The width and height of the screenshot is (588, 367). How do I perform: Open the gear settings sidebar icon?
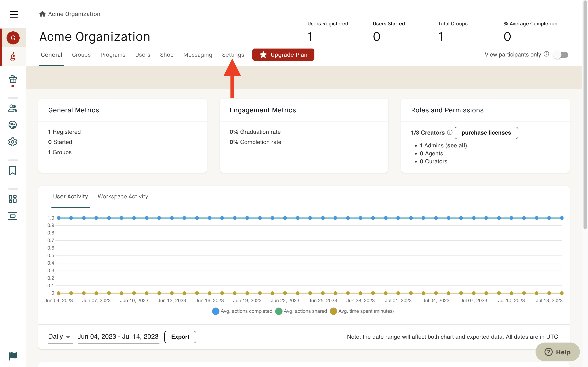(13, 142)
